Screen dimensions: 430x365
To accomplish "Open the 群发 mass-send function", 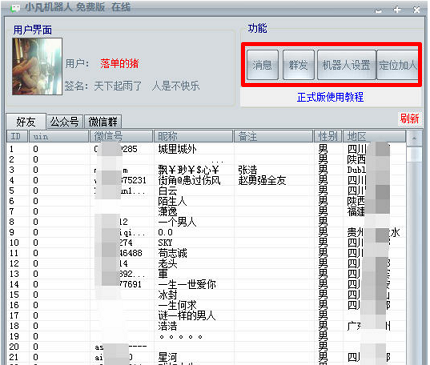I will pyautogui.click(x=298, y=65).
